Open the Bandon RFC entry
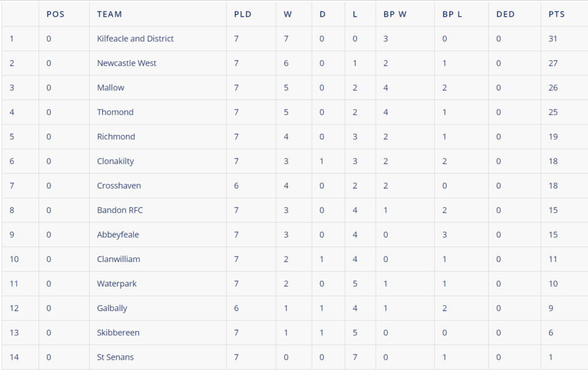588x370 pixels. (120, 210)
